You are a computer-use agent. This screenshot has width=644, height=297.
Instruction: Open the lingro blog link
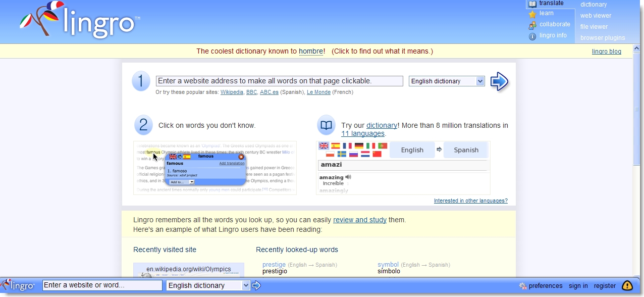click(x=607, y=52)
